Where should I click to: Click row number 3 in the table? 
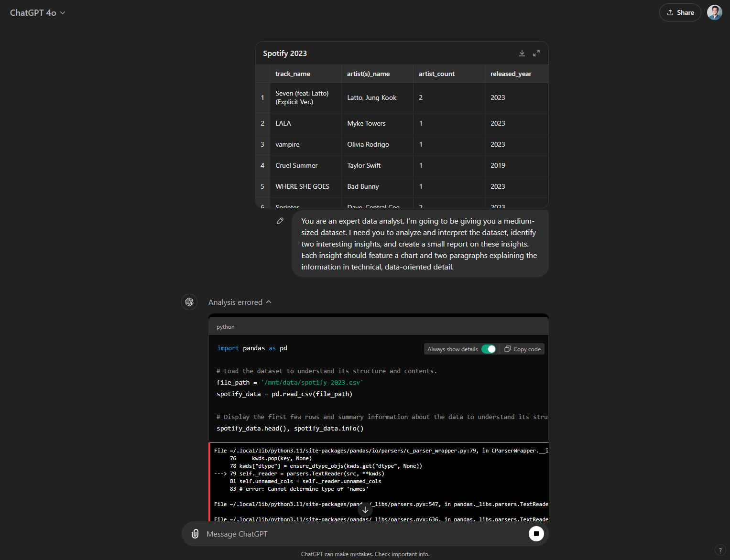(262, 144)
